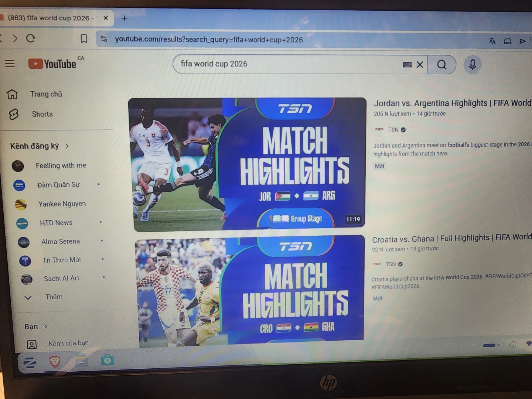The height and width of the screenshot is (399, 532).
Task: Click inside the fifa world cup 2026 search field
Action: click(x=288, y=64)
